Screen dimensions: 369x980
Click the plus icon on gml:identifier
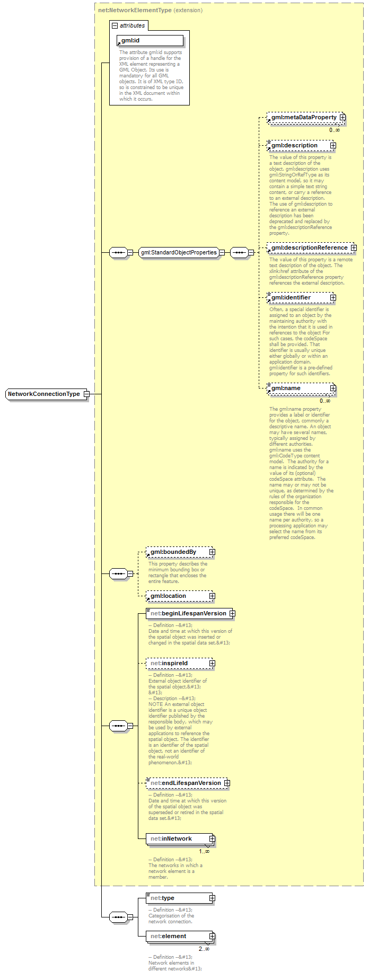[x=333, y=298]
